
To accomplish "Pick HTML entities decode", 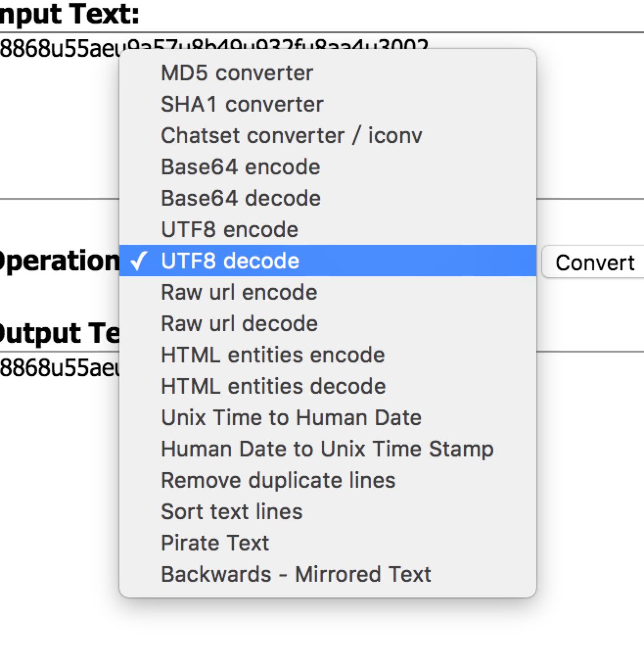I will pos(273,386).
